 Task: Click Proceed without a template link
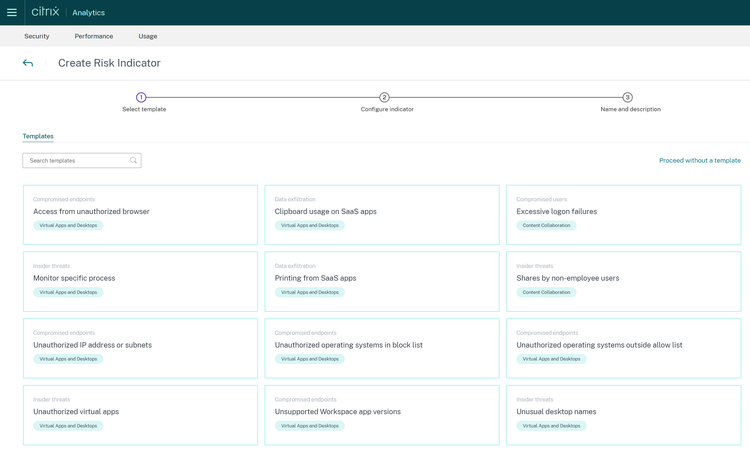pos(700,160)
